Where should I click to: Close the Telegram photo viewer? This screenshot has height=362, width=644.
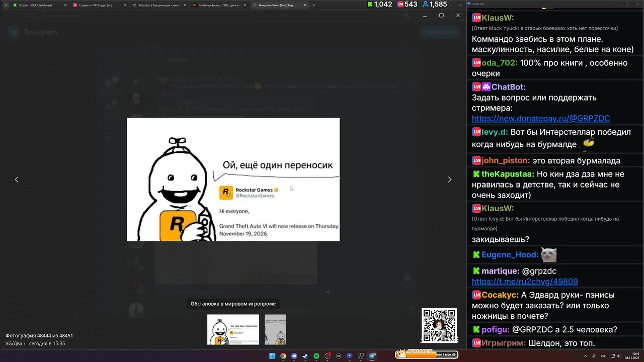(458, 16)
